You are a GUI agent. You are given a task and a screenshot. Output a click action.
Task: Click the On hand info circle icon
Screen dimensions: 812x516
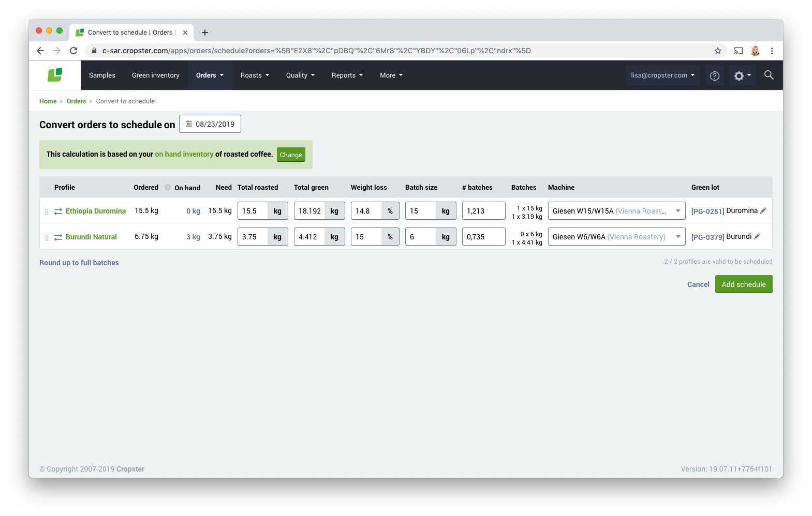(168, 187)
